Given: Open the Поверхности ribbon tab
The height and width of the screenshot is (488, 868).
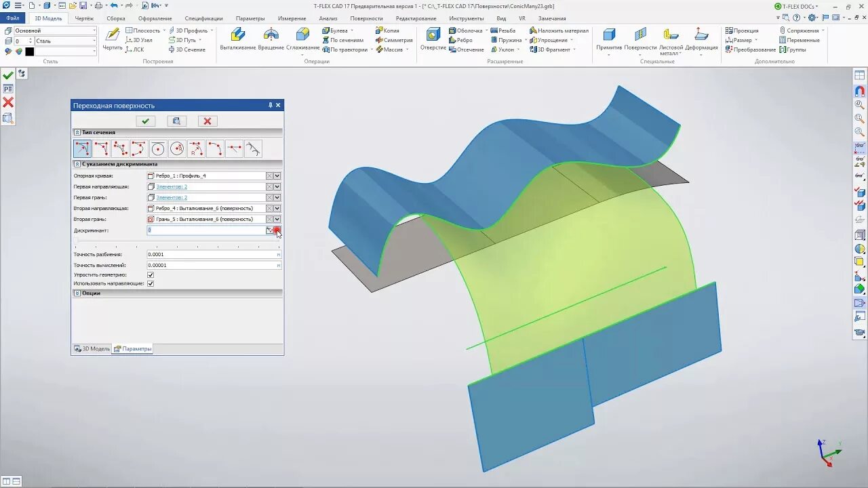Looking at the screenshot, I should tap(367, 18).
